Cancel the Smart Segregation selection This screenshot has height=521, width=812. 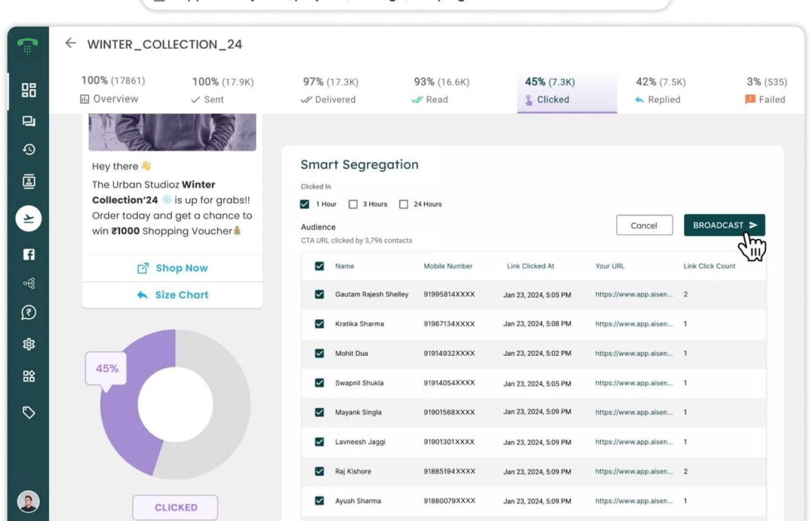coord(644,225)
